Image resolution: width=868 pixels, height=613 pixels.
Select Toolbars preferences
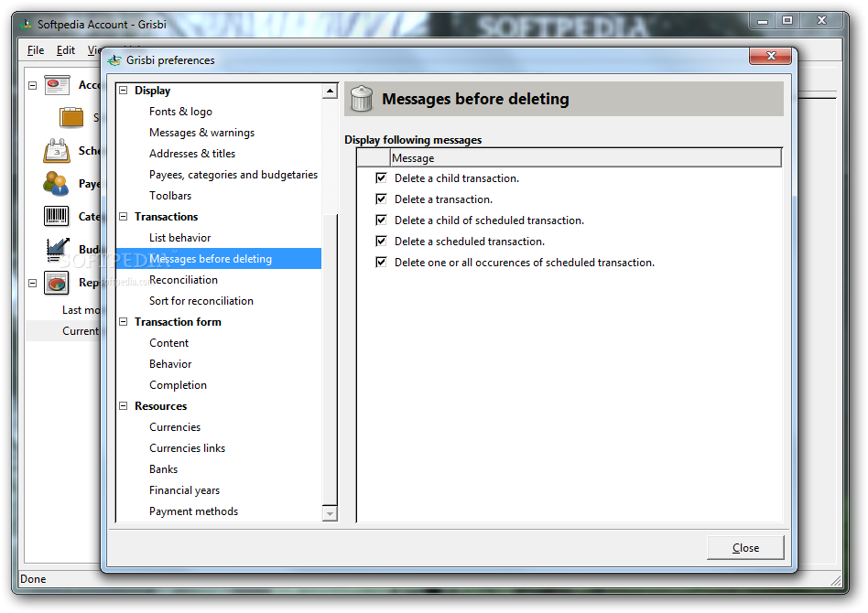[x=170, y=196]
